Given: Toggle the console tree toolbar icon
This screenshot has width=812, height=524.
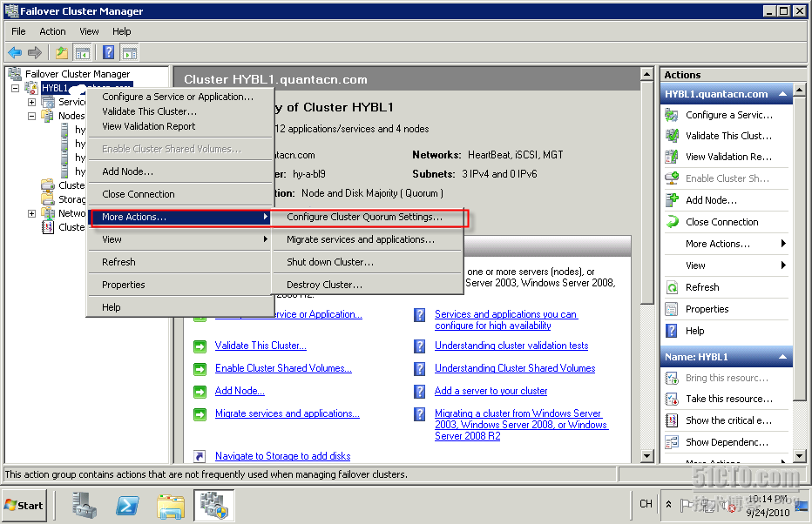Looking at the screenshot, I should (83, 52).
